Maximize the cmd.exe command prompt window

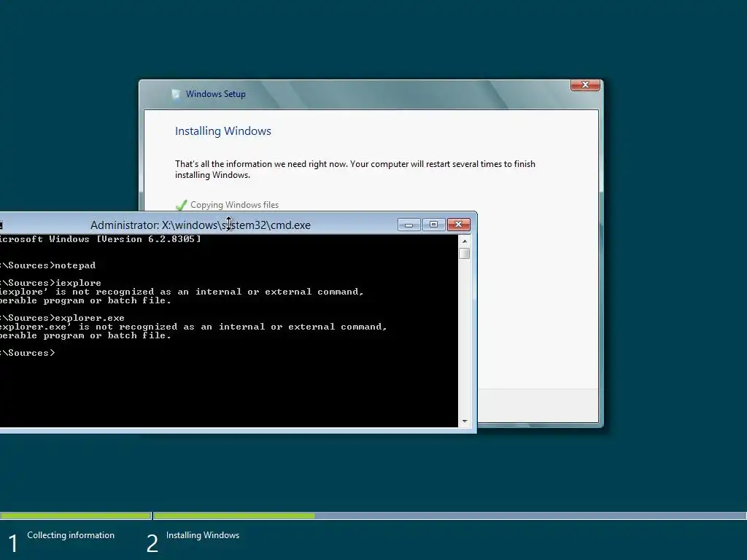433,225
